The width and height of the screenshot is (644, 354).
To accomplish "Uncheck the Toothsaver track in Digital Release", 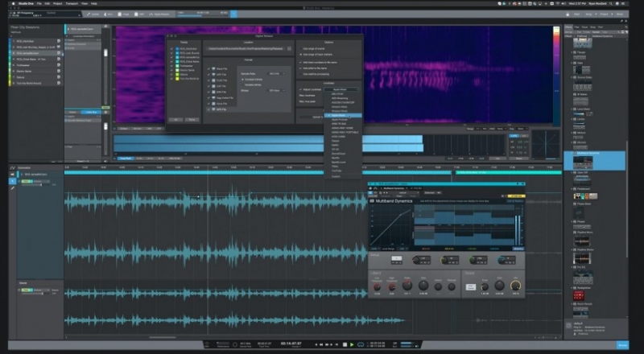I will point(171,66).
